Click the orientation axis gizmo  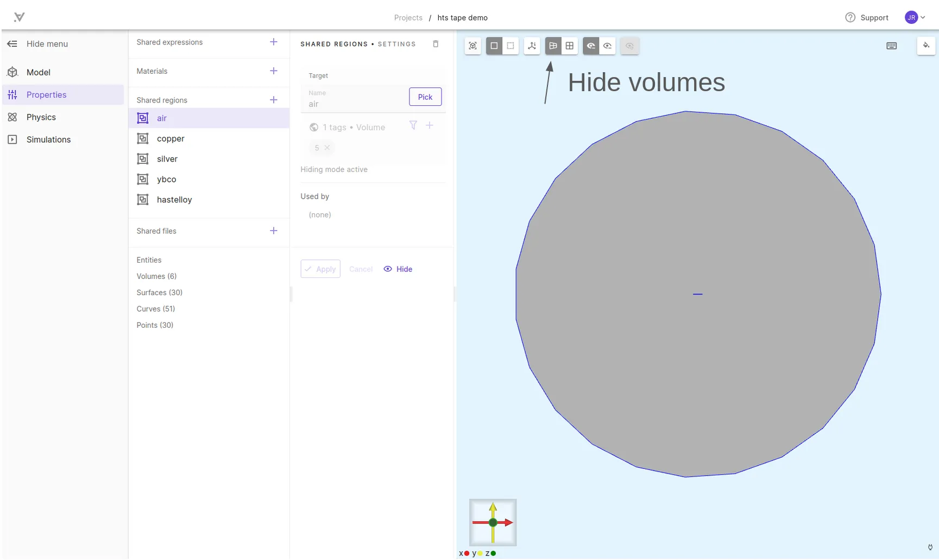click(x=493, y=523)
